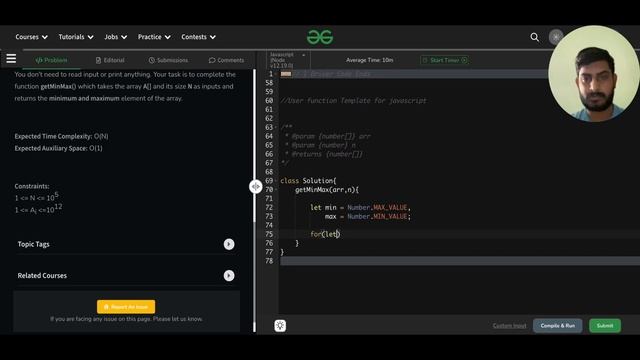Open the Tutorials dropdown menu

click(76, 37)
